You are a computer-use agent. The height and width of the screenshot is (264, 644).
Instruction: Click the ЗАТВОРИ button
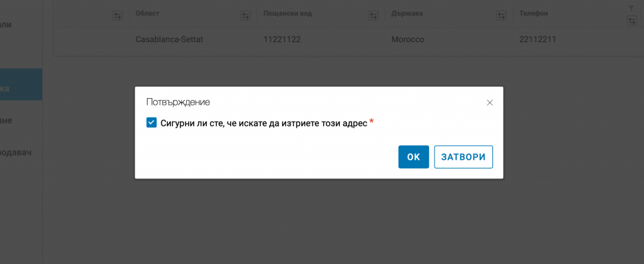coord(463,157)
